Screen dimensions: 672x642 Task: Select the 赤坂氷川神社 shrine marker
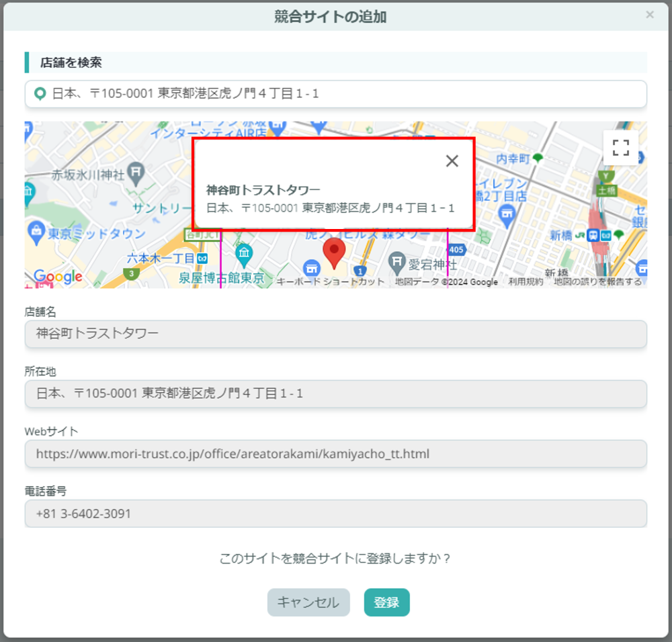tap(136, 173)
